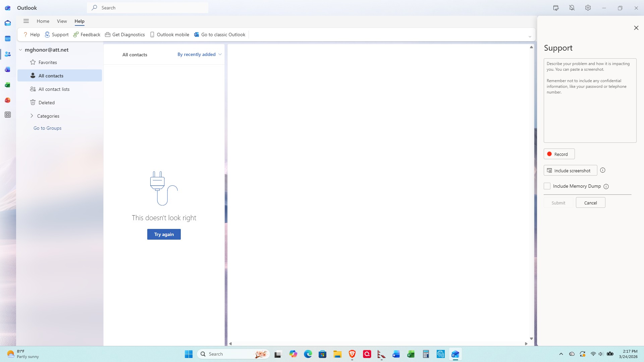The width and height of the screenshot is (644, 362).
Task: Click the scroll down arrow in reading pane
Action: 531,339
